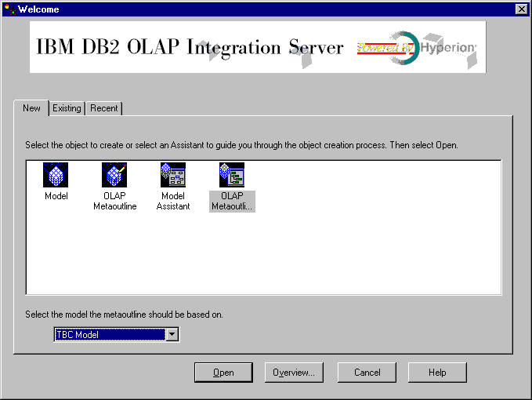Image resolution: width=532 pixels, height=400 pixels.
Task: Click the Open button
Action: 223,373
